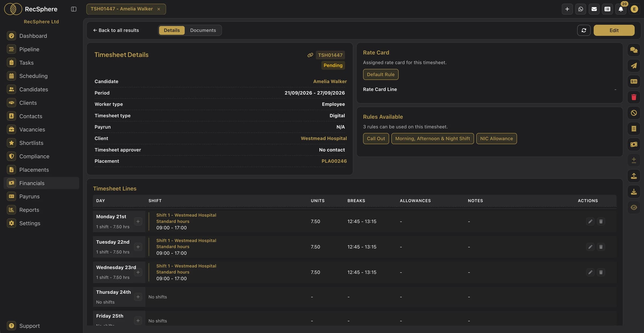Screen dimensions: 644x333
Task: Edit Monday 21st shift using pencil icon
Action: pyautogui.click(x=590, y=221)
